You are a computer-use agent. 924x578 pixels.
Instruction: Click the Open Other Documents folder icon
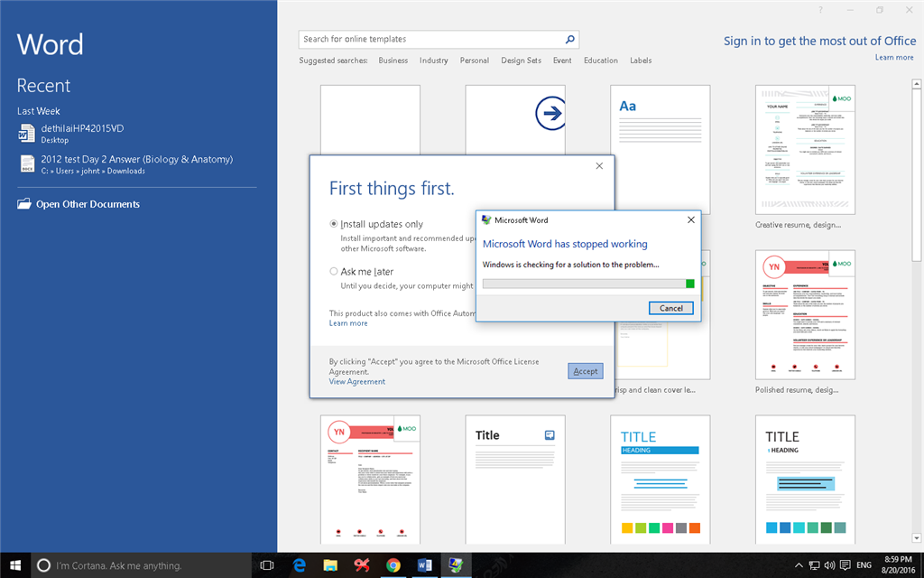point(24,204)
